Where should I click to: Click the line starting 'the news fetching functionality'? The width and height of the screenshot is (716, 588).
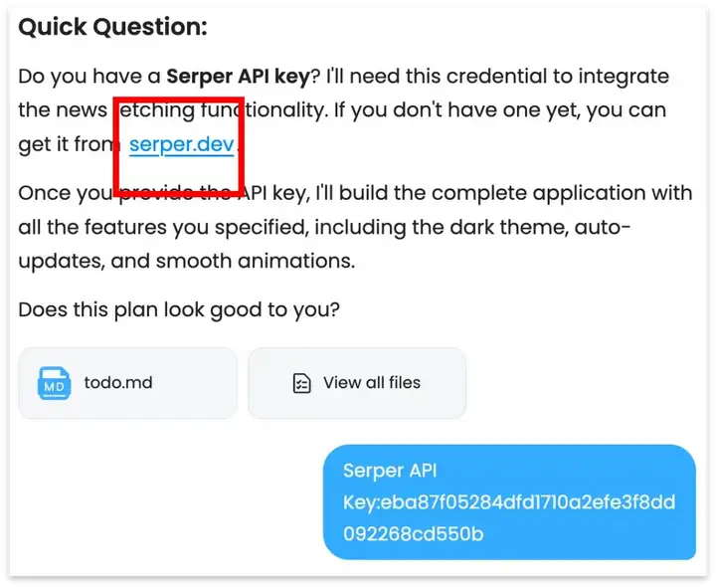[x=342, y=110]
